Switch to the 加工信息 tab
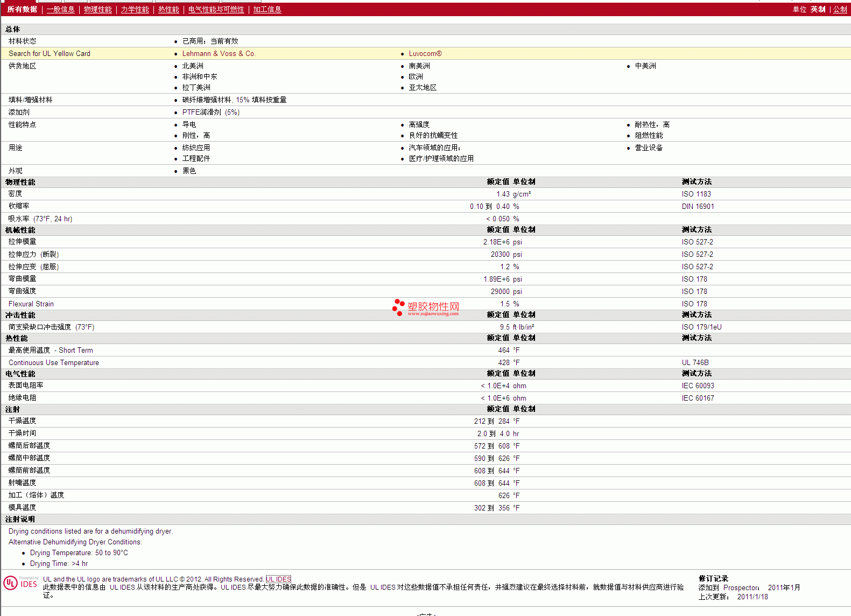Screen dimensions: 851x616 pos(267,9)
